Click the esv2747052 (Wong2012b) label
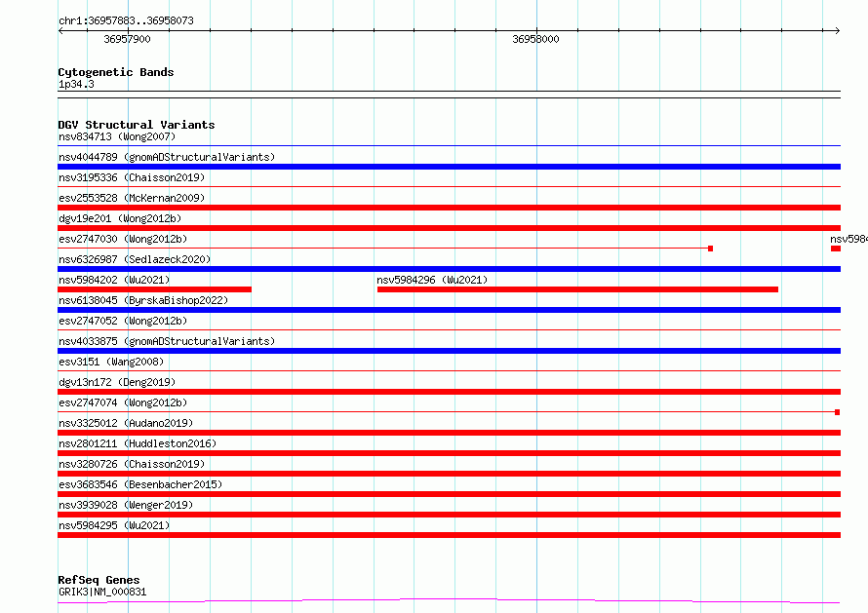Viewport: 868px width, 613px height. [x=123, y=321]
